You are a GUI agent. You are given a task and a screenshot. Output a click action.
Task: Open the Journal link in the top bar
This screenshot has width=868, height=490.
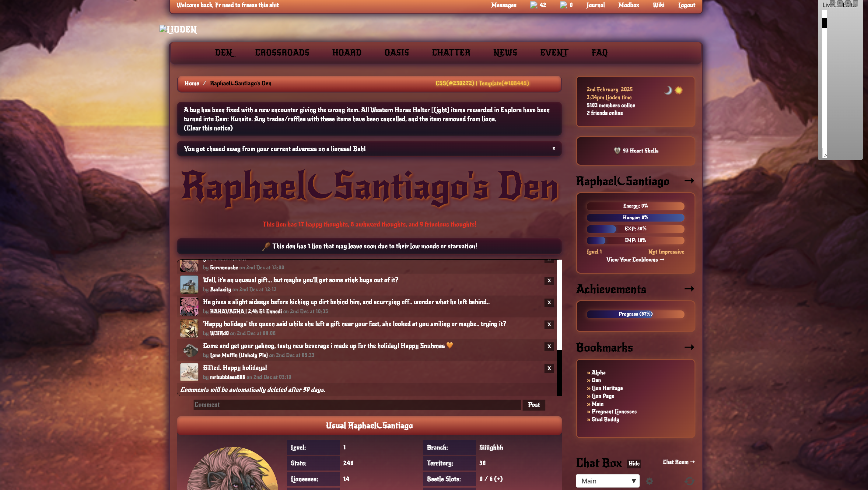[595, 5]
